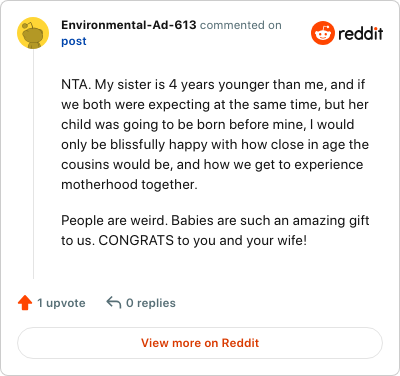The image size is (400, 376).
Task: Click the "1 upvote" count label
Action: [61, 303]
